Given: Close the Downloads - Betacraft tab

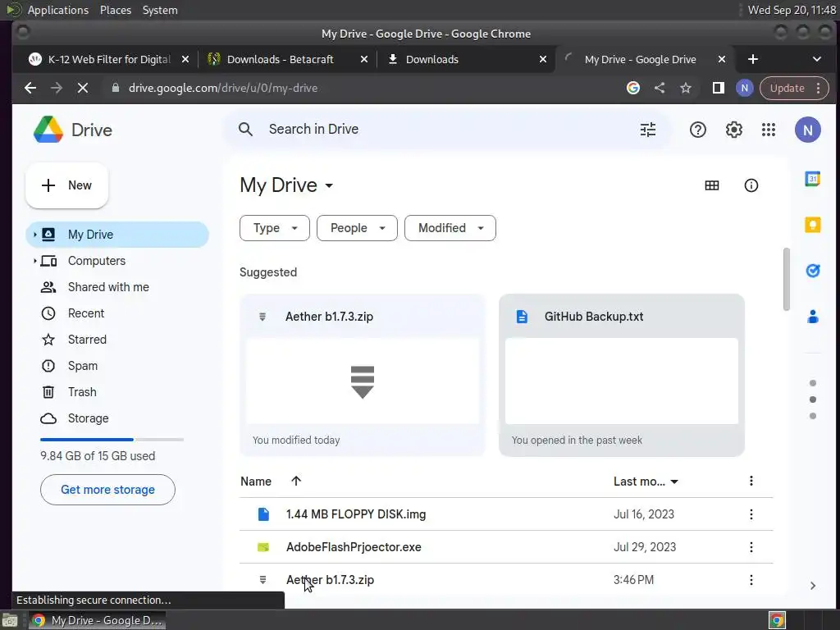Looking at the screenshot, I should click(363, 59).
